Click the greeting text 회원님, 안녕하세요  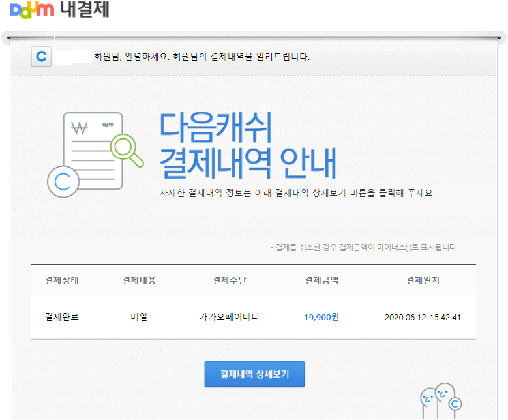[131, 57]
